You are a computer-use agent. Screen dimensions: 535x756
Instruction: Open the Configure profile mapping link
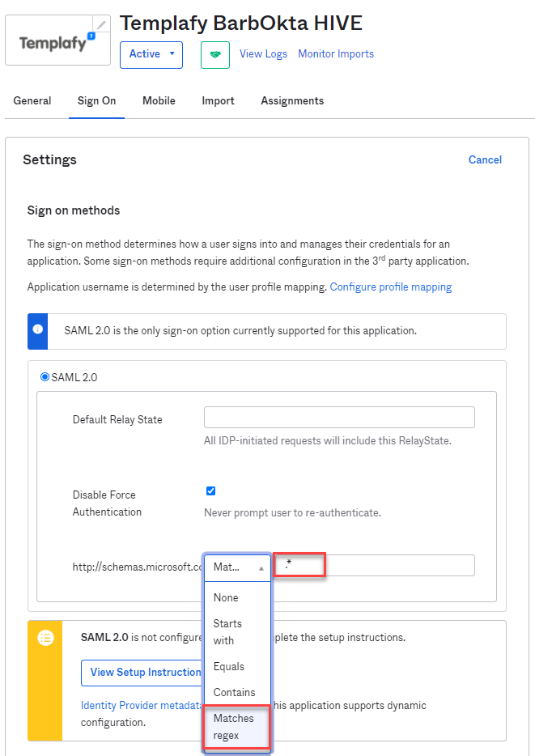point(391,287)
